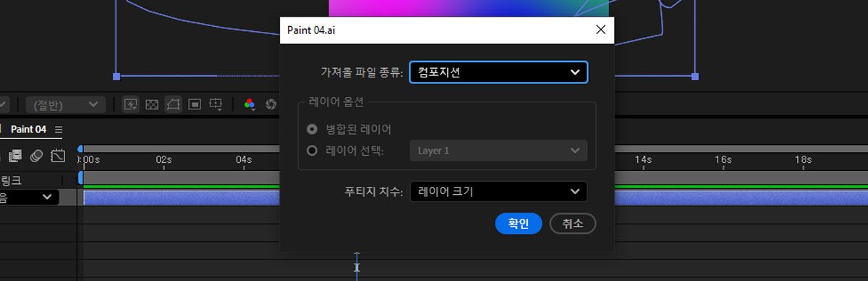Image resolution: width=868 pixels, height=281 pixels.
Task: Click the 확인 button
Action: point(519,224)
